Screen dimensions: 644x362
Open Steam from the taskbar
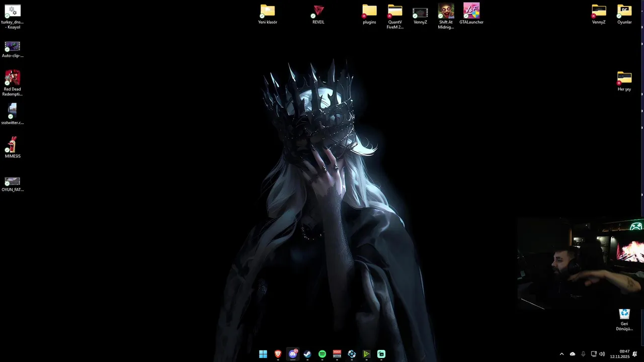[307, 354]
